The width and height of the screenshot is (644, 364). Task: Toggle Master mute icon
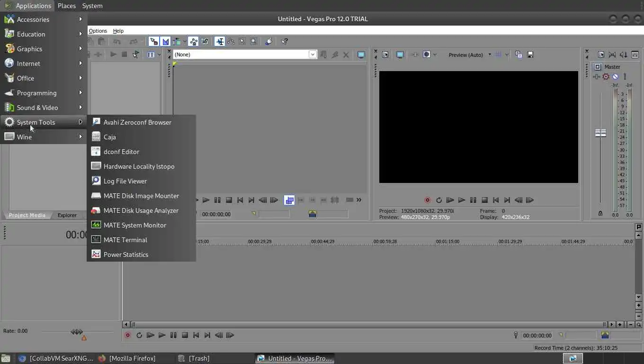[x=615, y=76]
